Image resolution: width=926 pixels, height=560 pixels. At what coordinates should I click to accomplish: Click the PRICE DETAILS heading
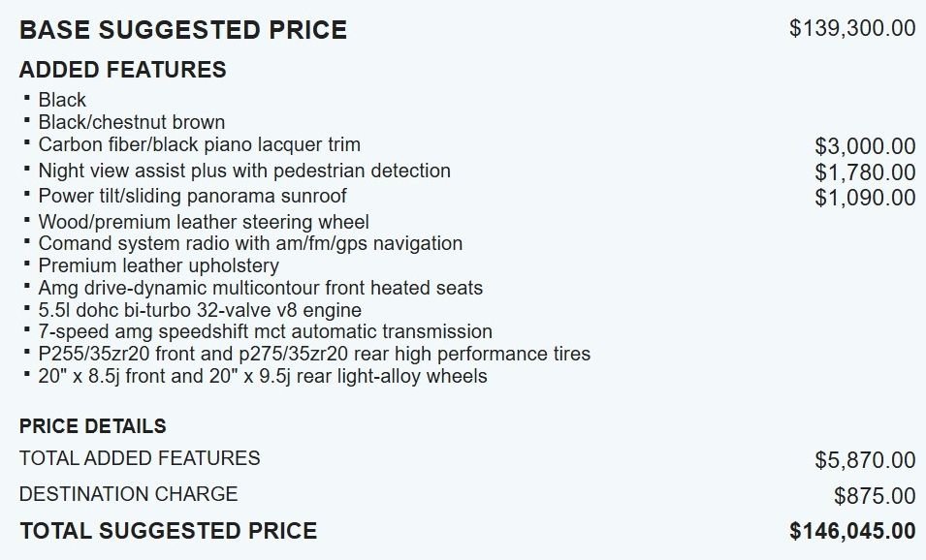pos(92,426)
